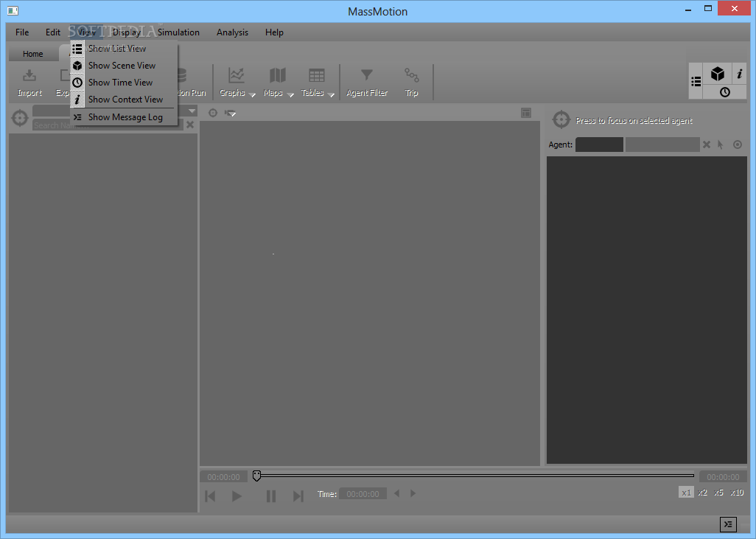Clear the selected agent X icon
The height and width of the screenshot is (539, 756).
click(x=707, y=145)
